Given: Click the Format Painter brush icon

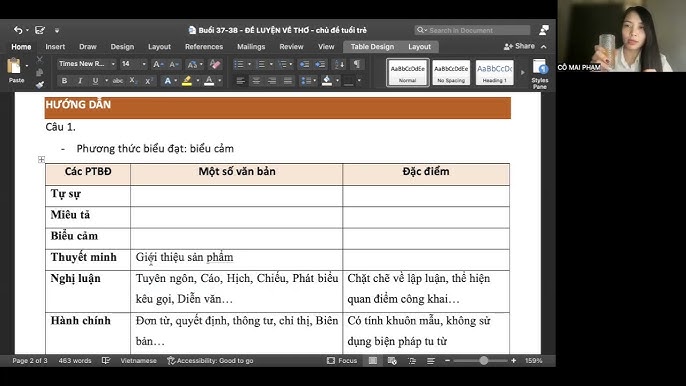Looking at the screenshot, I should (40, 84).
